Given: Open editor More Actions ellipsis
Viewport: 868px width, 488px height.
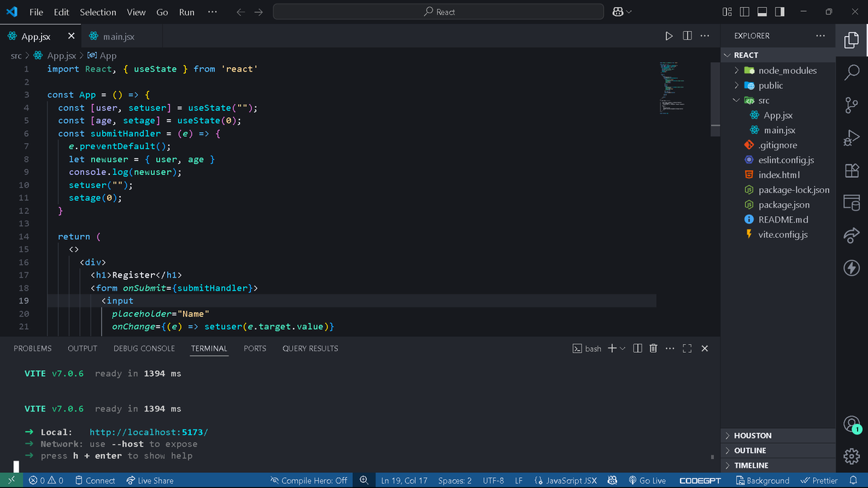Looking at the screenshot, I should [705, 36].
